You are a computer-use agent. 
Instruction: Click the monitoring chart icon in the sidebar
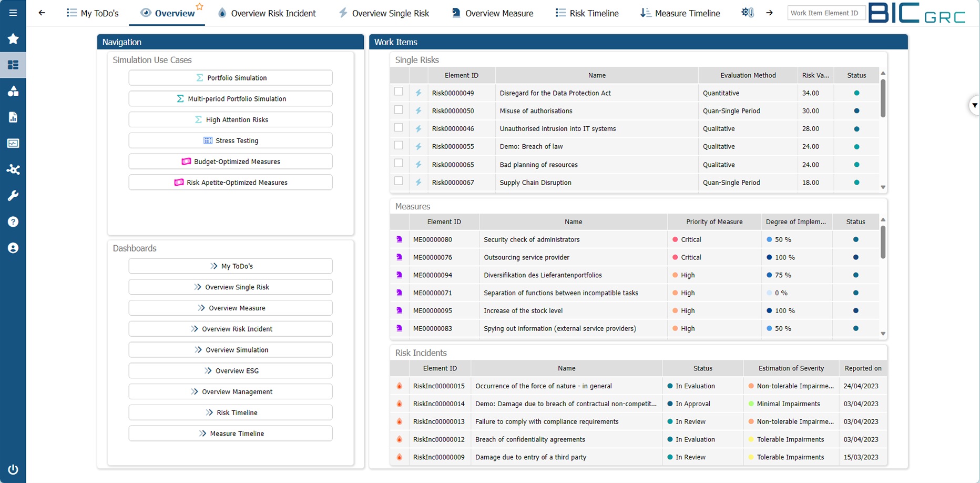click(x=13, y=143)
